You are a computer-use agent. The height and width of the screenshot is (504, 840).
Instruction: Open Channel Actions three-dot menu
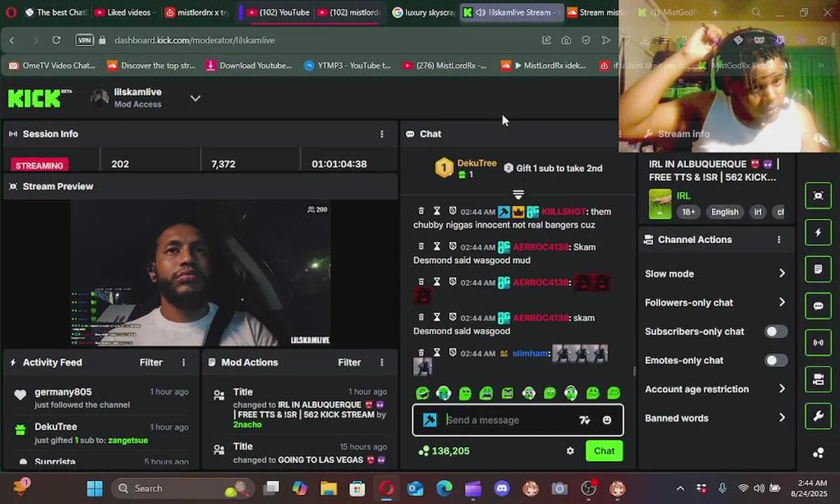[778, 239]
